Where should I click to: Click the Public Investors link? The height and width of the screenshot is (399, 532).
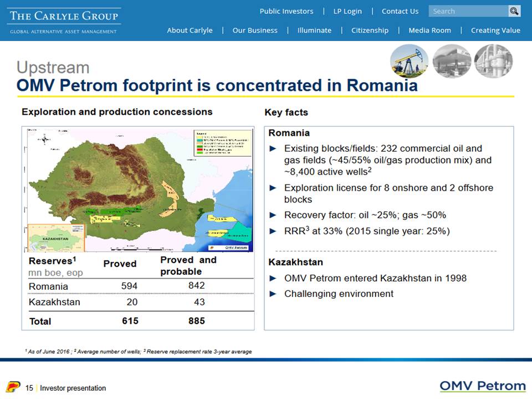pyautogui.click(x=287, y=11)
